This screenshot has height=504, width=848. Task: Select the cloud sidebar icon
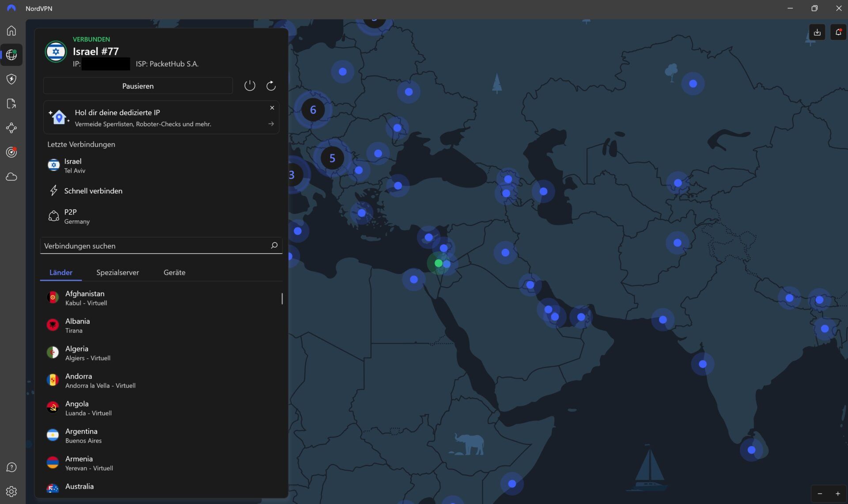click(x=11, y=177)
